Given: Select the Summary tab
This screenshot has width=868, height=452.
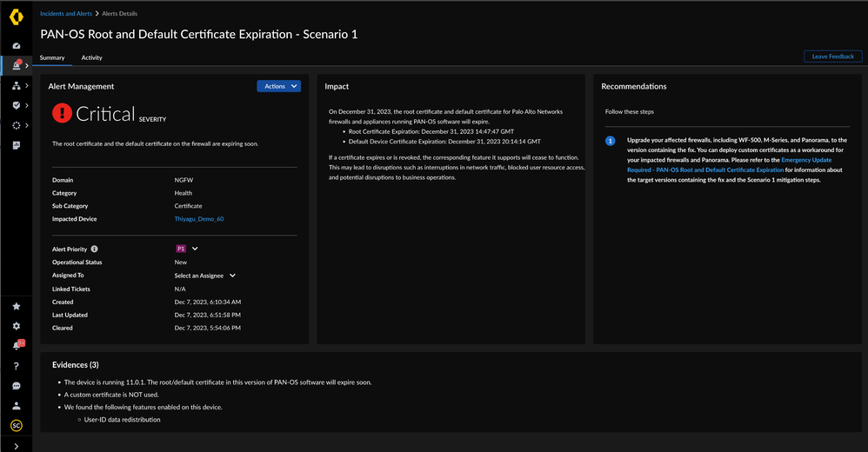Looking at the screenshot, I should [x=52, y=57].
